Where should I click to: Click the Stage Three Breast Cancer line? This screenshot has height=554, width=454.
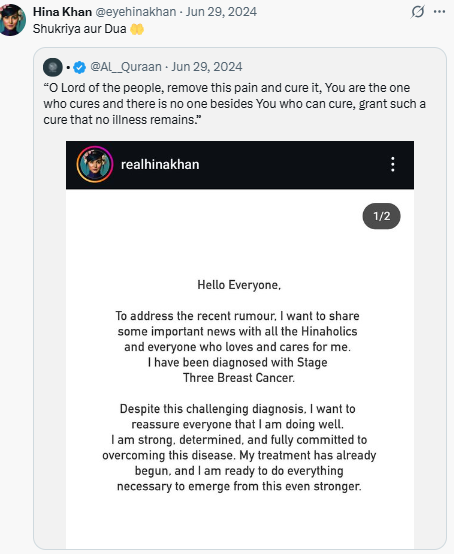point(237,370)
